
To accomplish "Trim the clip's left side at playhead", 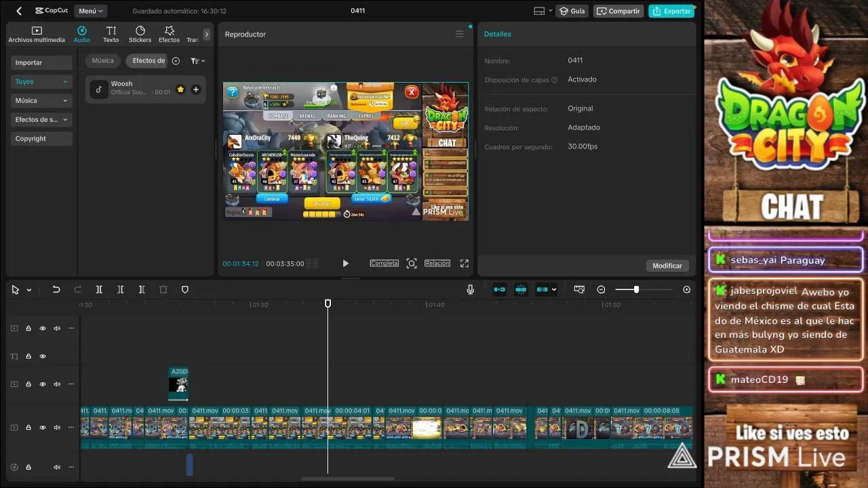I will coord(120,289).
